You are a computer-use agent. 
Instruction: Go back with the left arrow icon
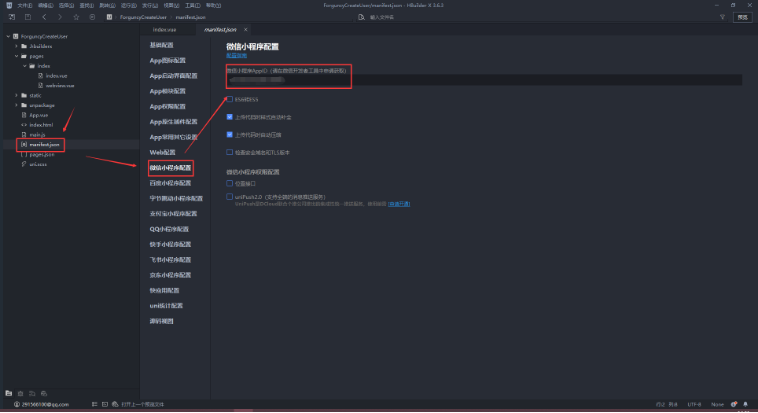[44, 17]
